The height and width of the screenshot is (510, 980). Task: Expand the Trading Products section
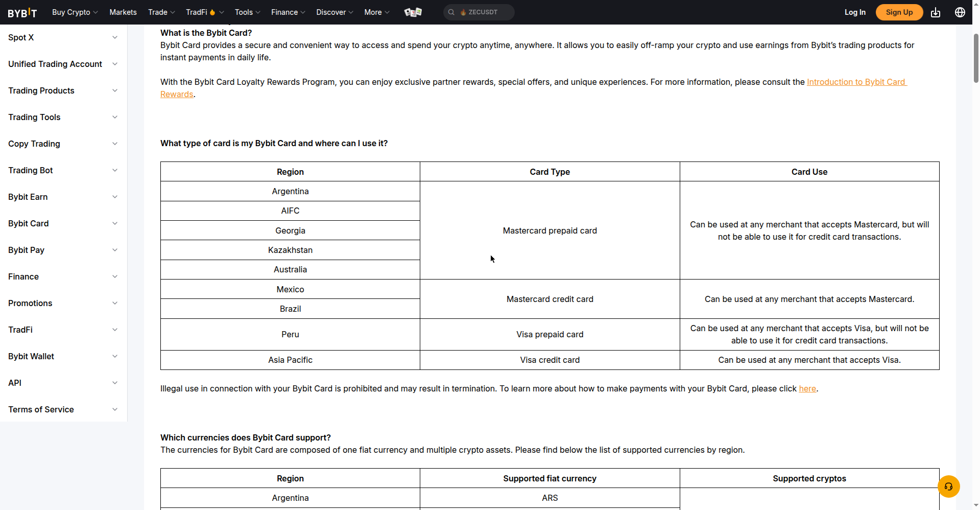coord(63,90)
